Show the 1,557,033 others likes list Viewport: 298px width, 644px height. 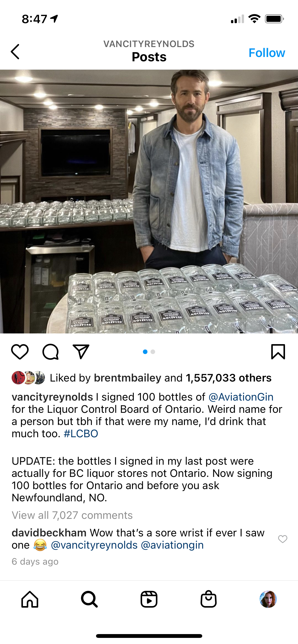click(229, 378)
